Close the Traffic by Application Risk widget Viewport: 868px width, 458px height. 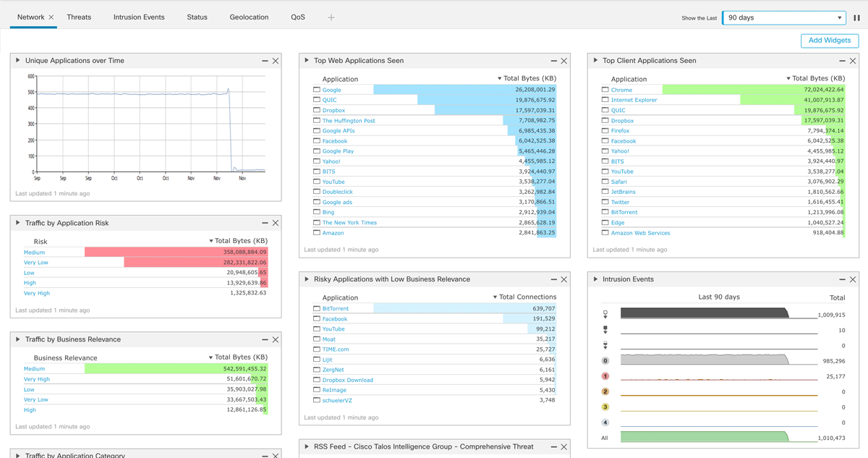click(x=276, y=223)
